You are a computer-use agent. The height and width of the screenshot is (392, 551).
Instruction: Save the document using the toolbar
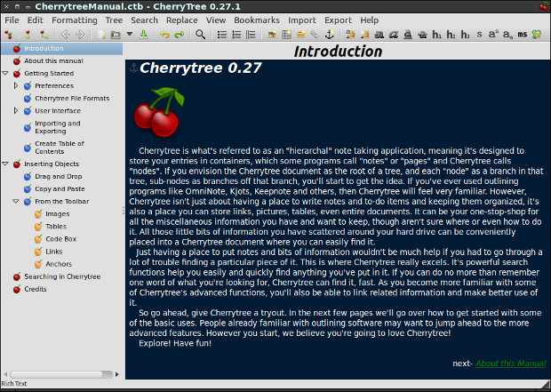143,35
